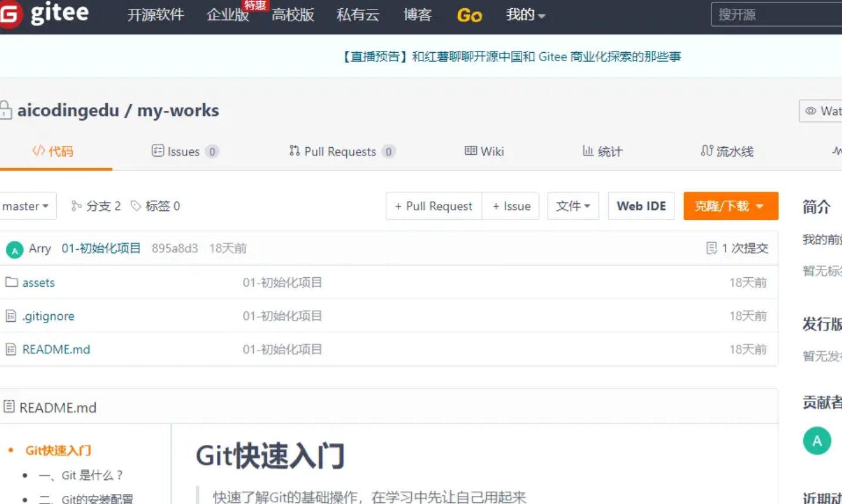The height and width of the screenshot is (504, 842).
Task: Click the README.md file icon in file list
Action: point(11,349)
